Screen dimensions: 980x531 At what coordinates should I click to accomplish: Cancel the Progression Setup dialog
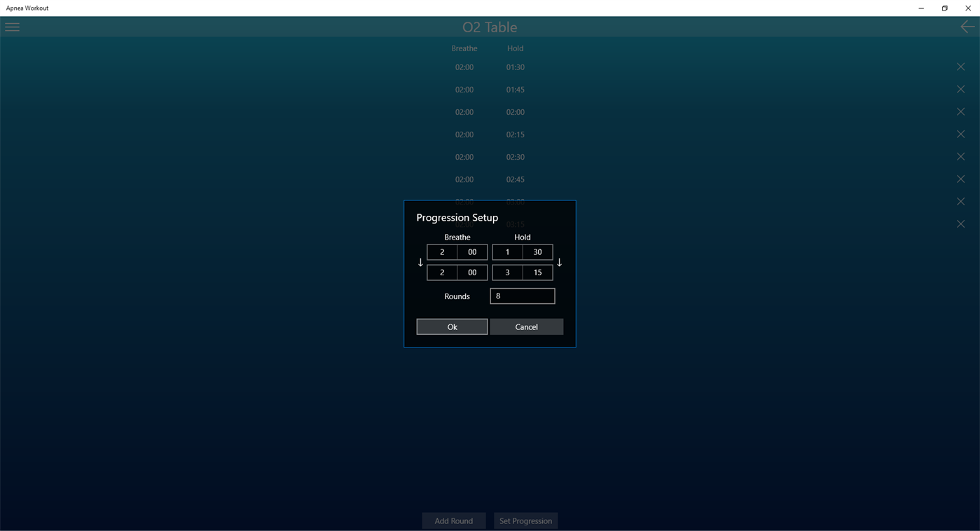click(x=526, y=326)
